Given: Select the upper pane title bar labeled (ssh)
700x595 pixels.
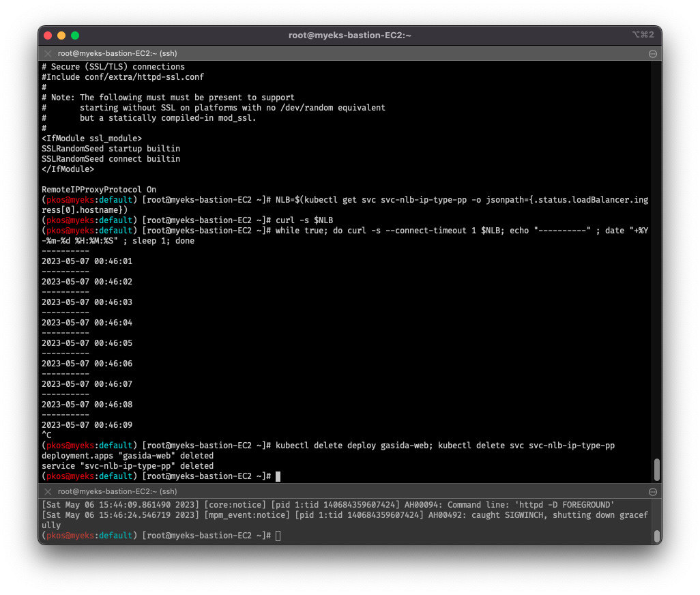Looking at the screenshot, I should point(349,53).
